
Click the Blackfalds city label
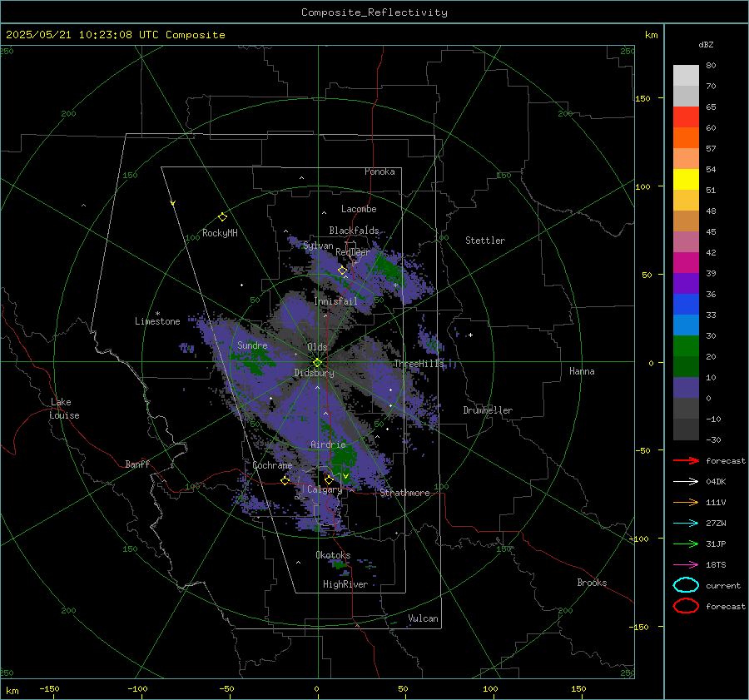pyautogui.click(x=354, y=231)
